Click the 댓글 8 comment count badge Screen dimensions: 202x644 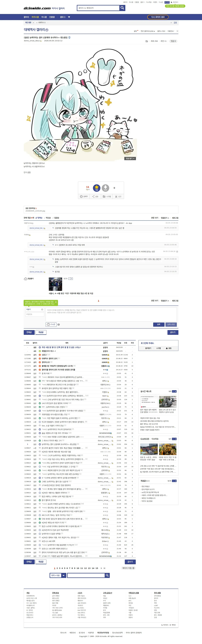tap(173, 41)
